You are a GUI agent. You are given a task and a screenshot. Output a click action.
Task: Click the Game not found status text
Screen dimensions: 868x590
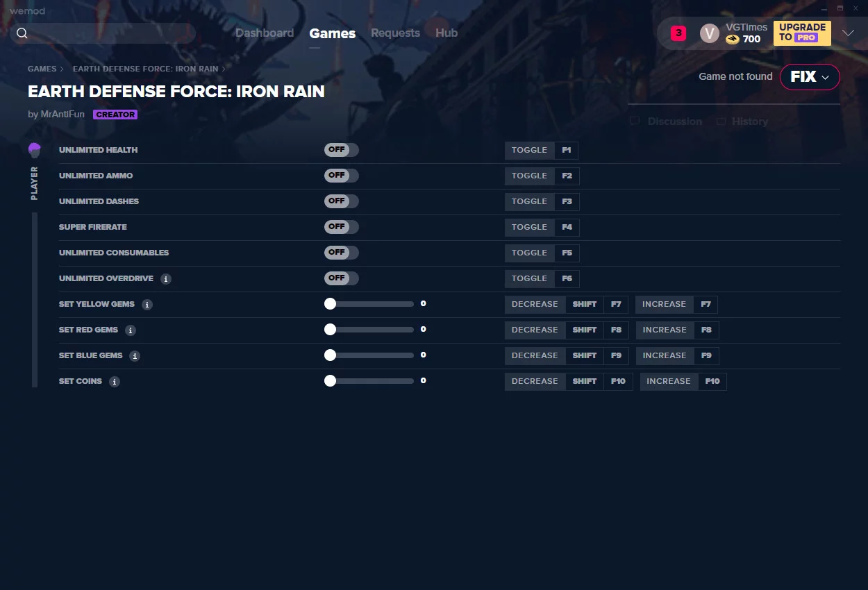pyautogui.click(x=735, y=76)
